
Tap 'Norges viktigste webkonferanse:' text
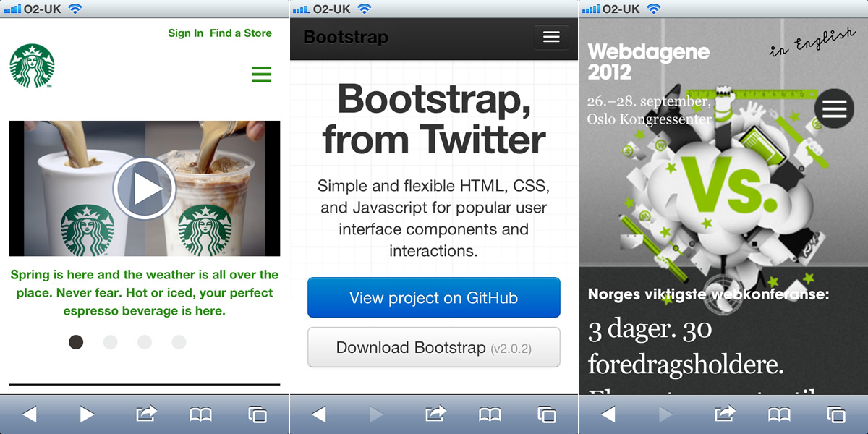[x=708, y=294]
